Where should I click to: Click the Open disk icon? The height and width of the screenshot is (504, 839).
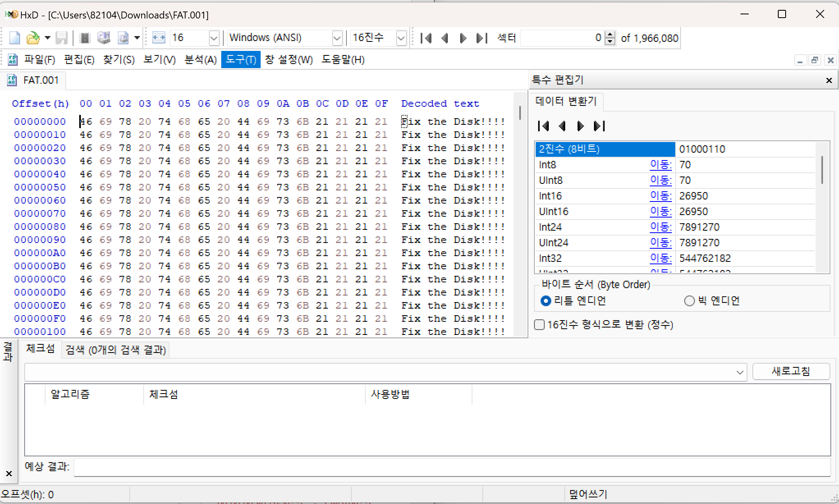pyautogui.click(x=103, y=38)
